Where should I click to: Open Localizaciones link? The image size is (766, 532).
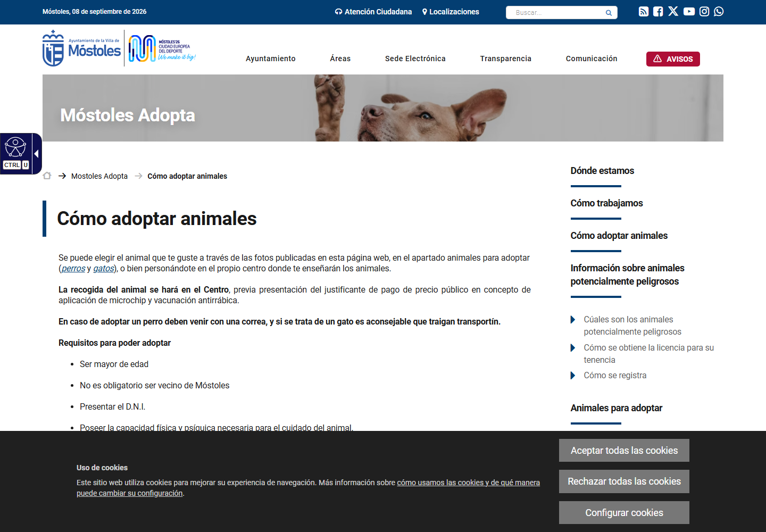pos(451,12)
